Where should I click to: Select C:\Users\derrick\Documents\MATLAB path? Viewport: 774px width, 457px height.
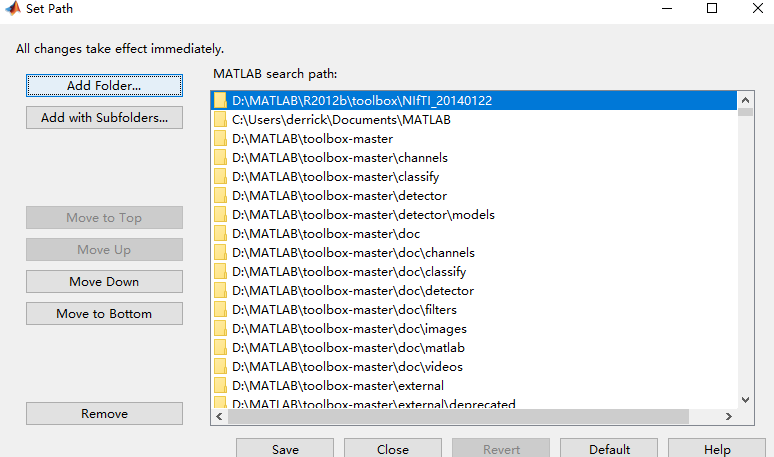coord(474,119)
